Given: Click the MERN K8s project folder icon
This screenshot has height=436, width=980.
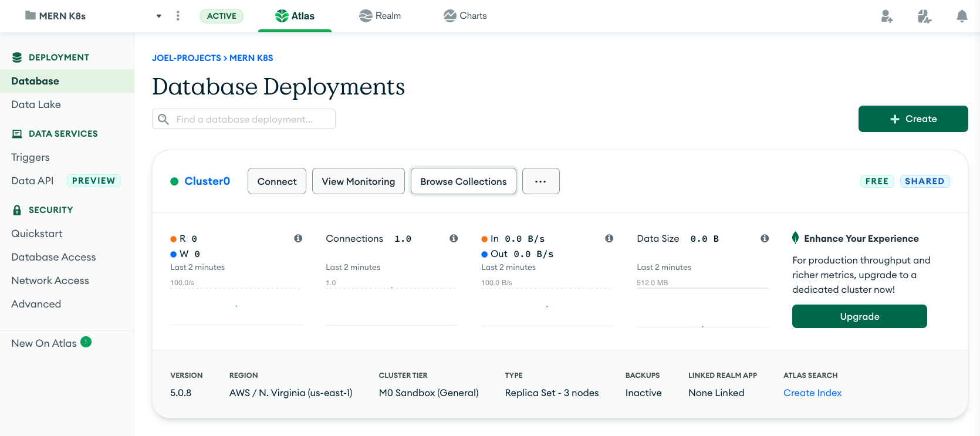Looking at the screenshot, I should coord(31,15).
